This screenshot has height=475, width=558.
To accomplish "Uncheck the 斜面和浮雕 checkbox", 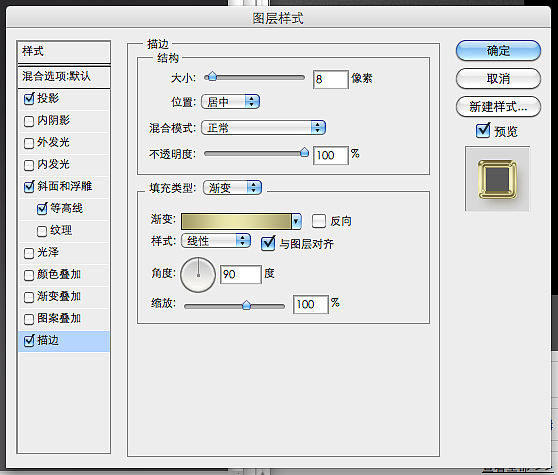I will coord(29,186).
